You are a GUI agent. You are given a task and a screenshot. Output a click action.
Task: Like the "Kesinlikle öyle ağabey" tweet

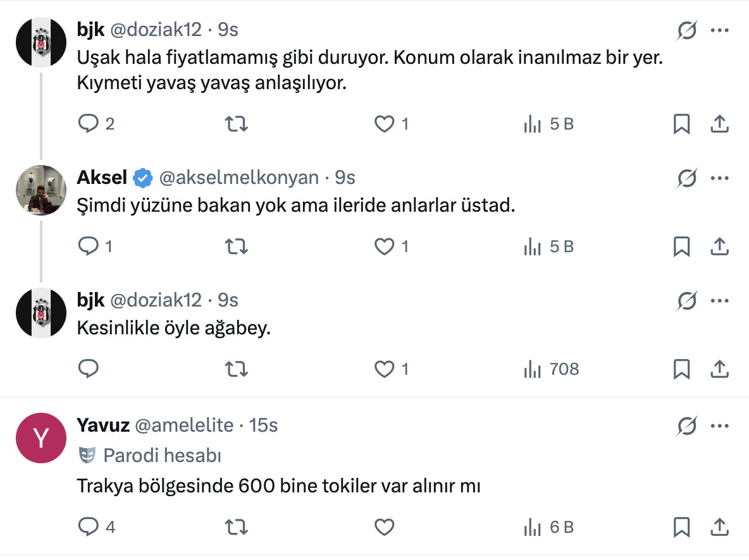coord(385,369)
